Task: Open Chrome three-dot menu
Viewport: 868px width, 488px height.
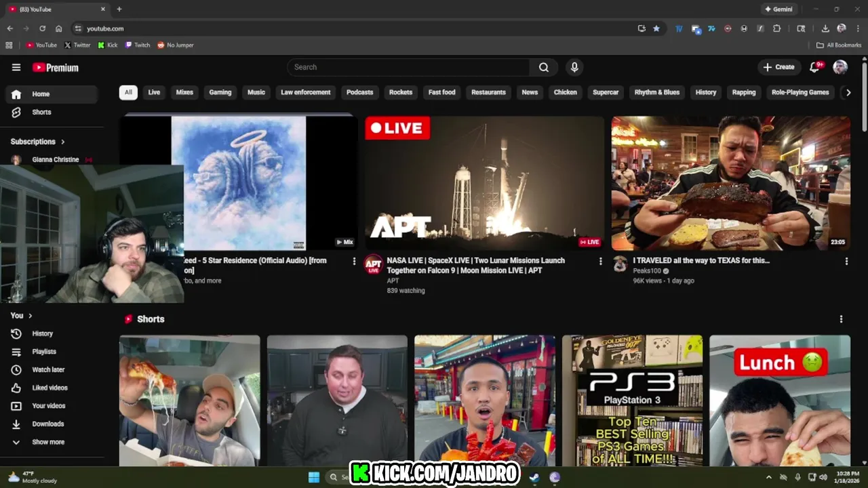Action: point(858,28)
